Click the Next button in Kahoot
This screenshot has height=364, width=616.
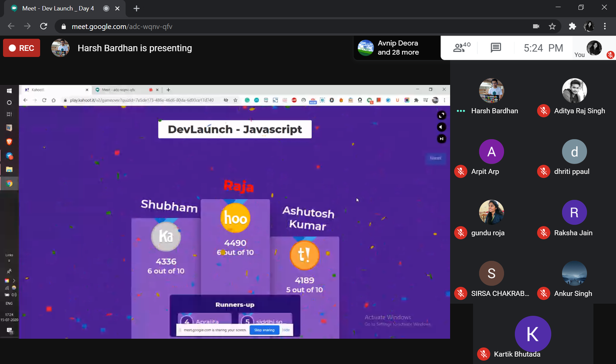tap(435, 158)
